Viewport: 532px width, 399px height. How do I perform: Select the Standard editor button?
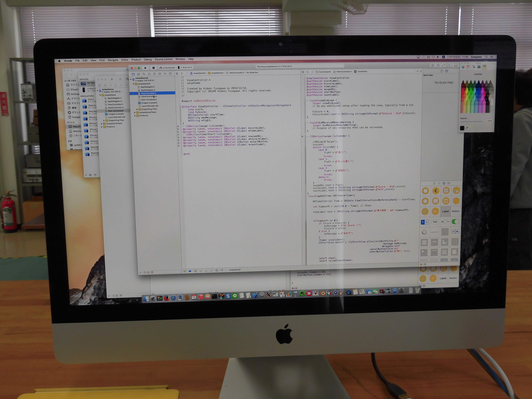pos(433,65)
